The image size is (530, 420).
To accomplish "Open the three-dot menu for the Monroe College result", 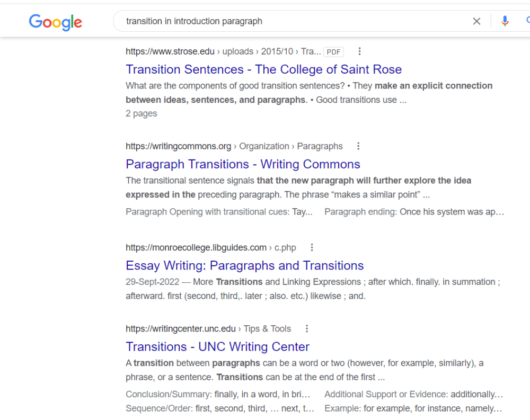I will coord(312,247).
